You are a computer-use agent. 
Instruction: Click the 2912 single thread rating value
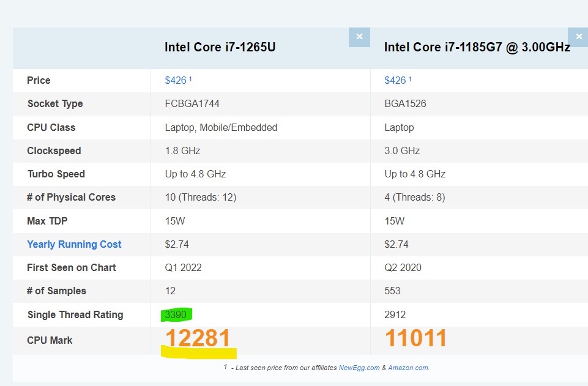click(x=395, y=314)
